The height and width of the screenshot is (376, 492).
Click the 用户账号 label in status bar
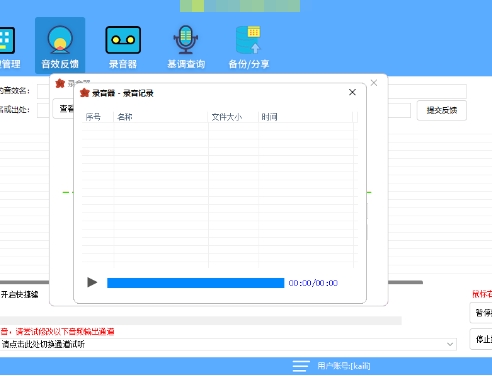[x=344, y=366]
